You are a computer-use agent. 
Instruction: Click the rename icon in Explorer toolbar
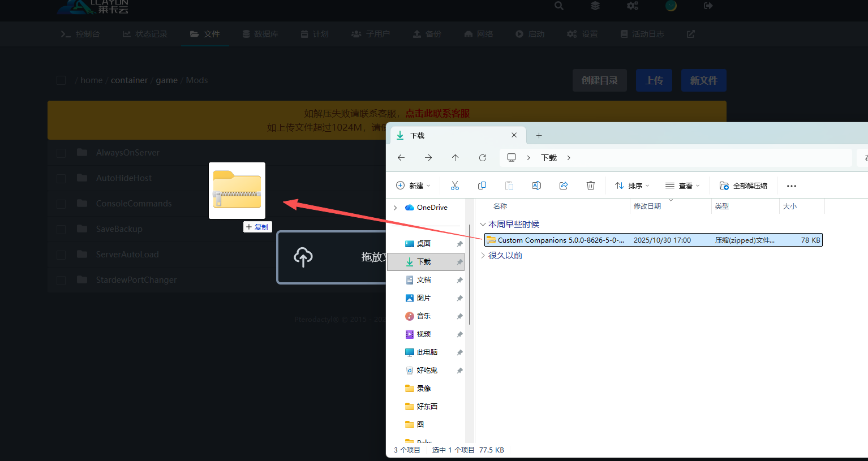pyautogui.click(x=536, y=186)
